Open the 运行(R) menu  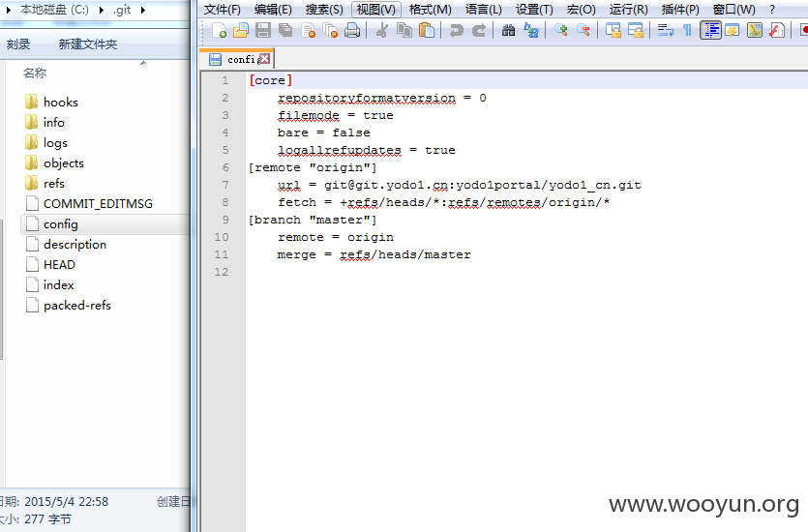[x=629, y=10]
